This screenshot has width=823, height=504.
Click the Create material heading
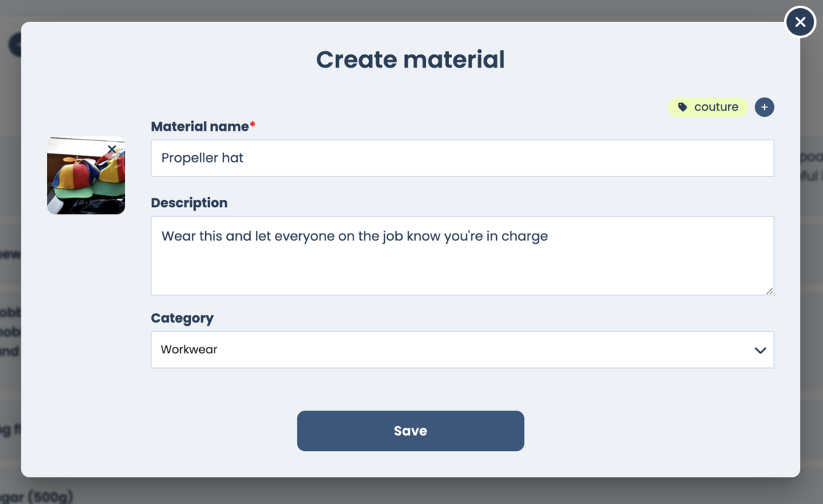410,60
